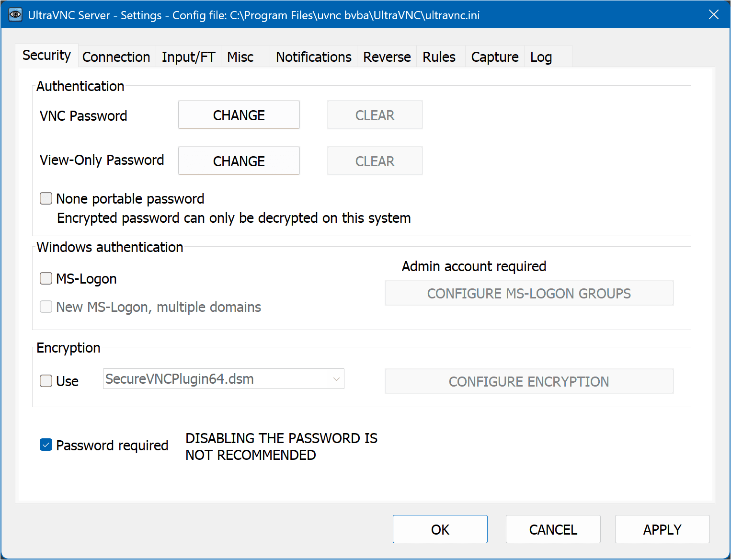View the Log tab
This screenshot has width=731, height=560.
click(541, 57)
